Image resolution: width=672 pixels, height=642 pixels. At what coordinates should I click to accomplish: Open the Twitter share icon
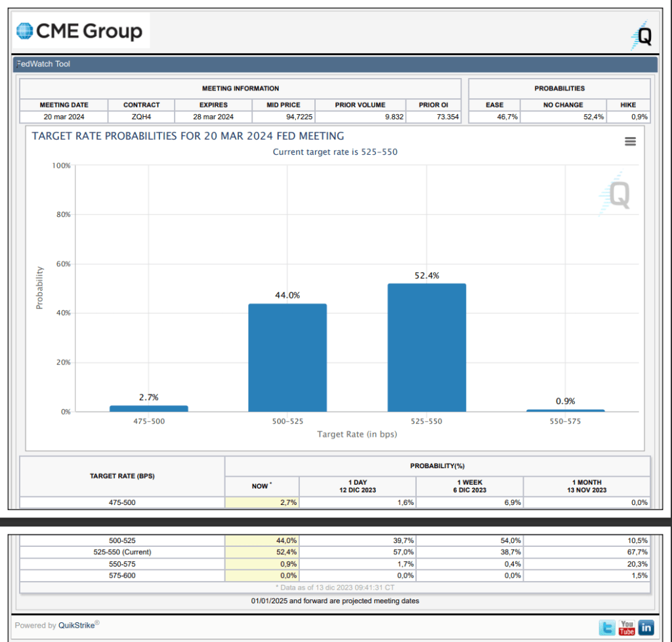pyautogui.click(x=608, y=628)
